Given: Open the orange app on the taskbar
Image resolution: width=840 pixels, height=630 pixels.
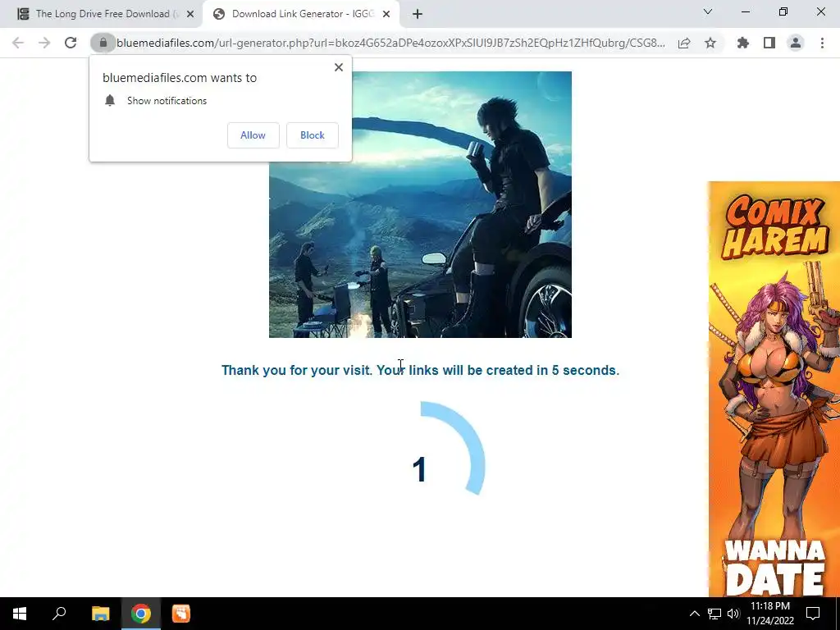Looking at the screenshot, I should (x=181, y=614).
